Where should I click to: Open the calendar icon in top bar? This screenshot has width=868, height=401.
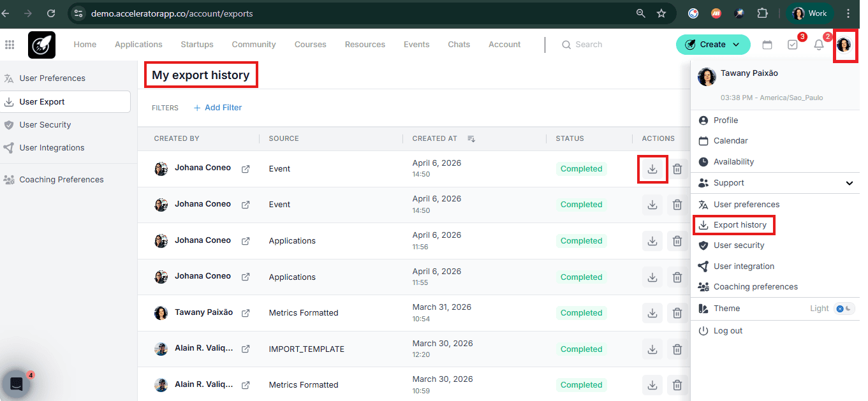[x=767, y=45]
